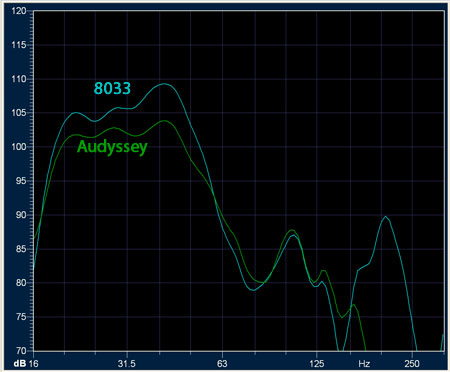Select the 80 dB axis label

click(x=21, y=283)
